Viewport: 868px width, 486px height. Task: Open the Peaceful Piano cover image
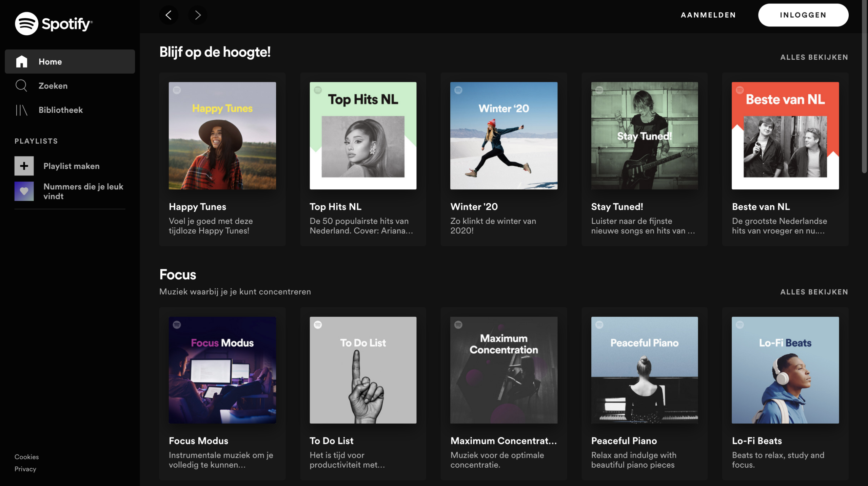[645, 370]
